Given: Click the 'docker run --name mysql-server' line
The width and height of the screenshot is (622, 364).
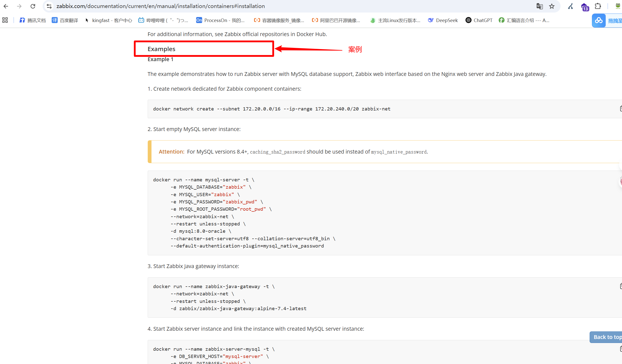Looking at the screenshot, I should (x=204, y=180).
